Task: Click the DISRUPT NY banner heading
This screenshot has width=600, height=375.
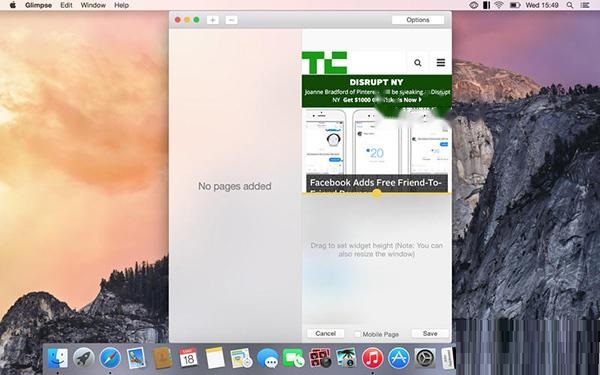Action: (x=377, y=82)
